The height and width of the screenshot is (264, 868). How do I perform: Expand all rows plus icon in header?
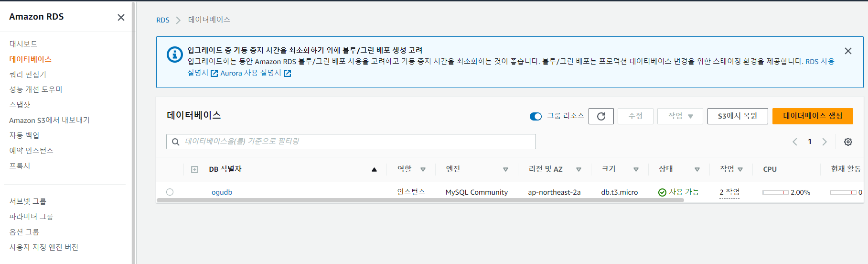pyautogui.click(x=194, y=169)
